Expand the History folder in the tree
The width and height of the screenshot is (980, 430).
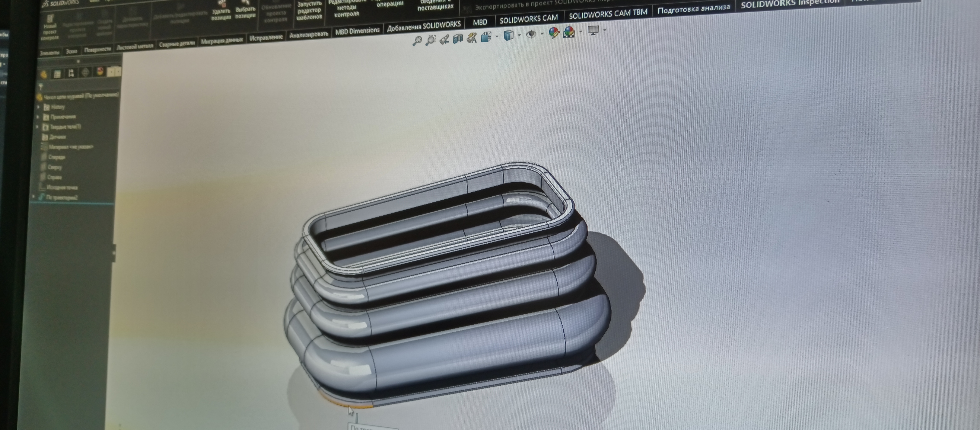point(38,107)
